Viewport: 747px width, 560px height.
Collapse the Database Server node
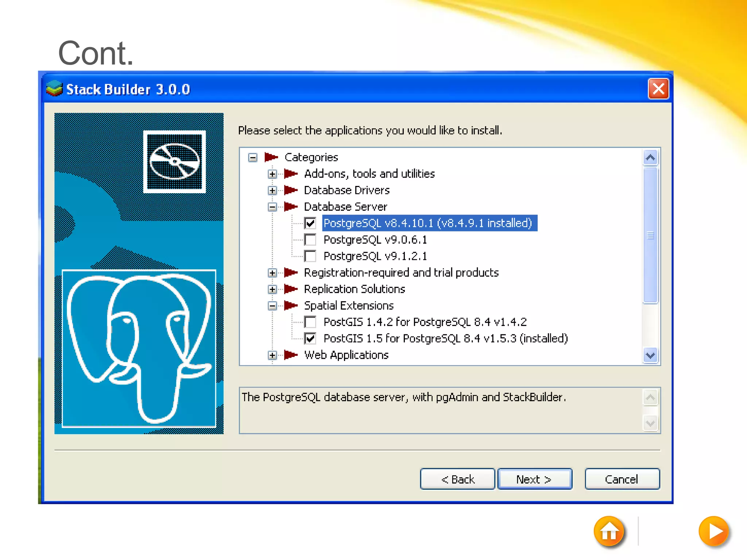[x=272, y=207]
